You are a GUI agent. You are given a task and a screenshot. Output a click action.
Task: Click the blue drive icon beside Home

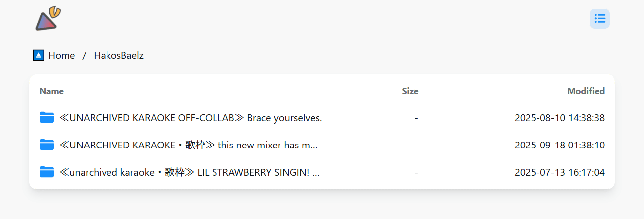pos(39,55)
